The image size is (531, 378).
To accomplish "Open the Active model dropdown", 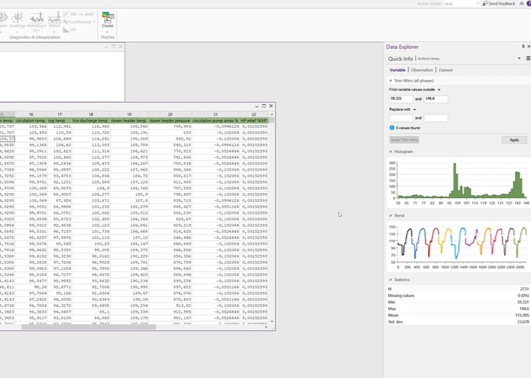I will (x=462, y=3).
